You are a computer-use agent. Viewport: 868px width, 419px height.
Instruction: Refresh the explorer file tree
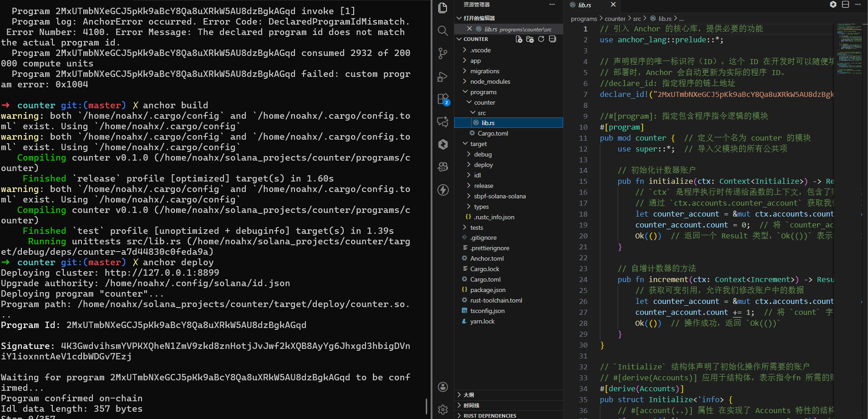coord(541,39)
